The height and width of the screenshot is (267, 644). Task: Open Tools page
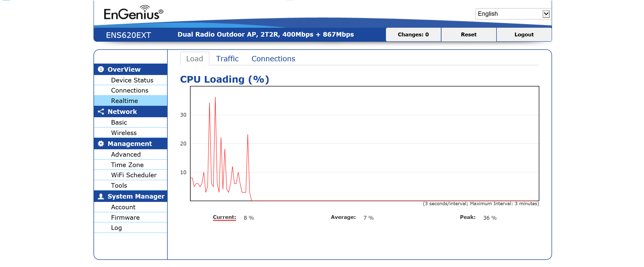click(x=131, y=185)
